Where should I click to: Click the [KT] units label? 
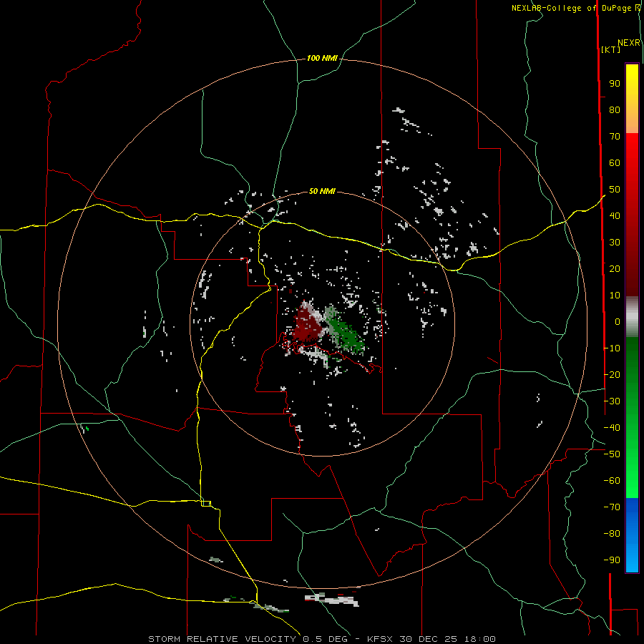point(611,49)
